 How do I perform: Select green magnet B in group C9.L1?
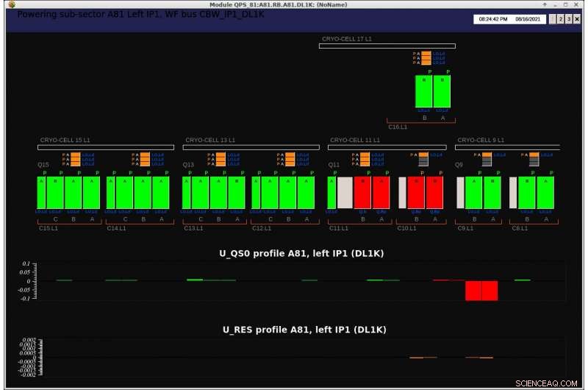click(x=474, y=193)
